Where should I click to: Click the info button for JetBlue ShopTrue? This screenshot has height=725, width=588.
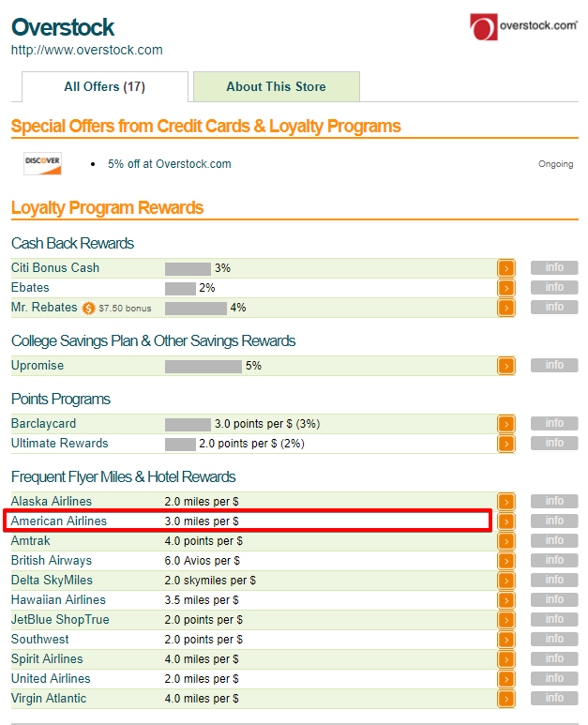pos(554,619)
